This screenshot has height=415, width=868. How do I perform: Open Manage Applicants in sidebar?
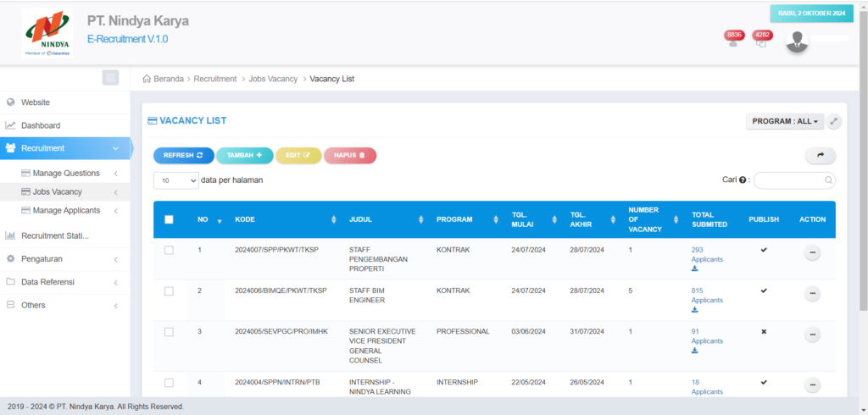[x=66, y=210]
